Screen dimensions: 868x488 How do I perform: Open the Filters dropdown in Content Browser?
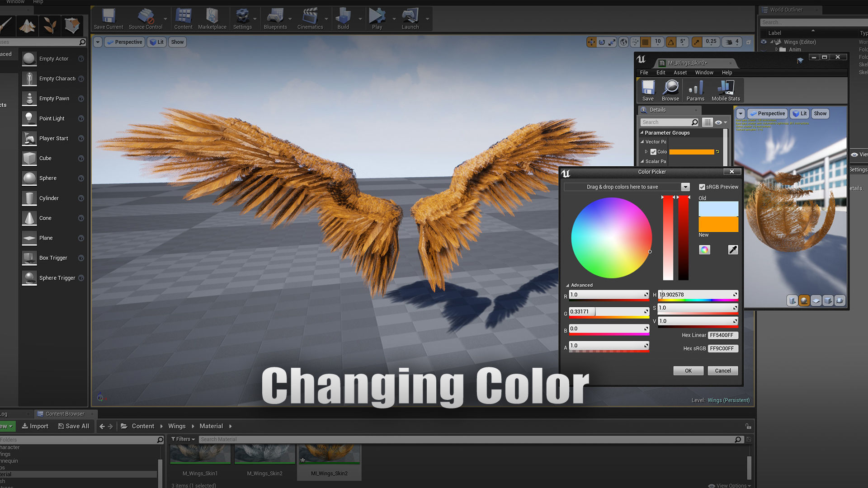(x=183, y=439)
